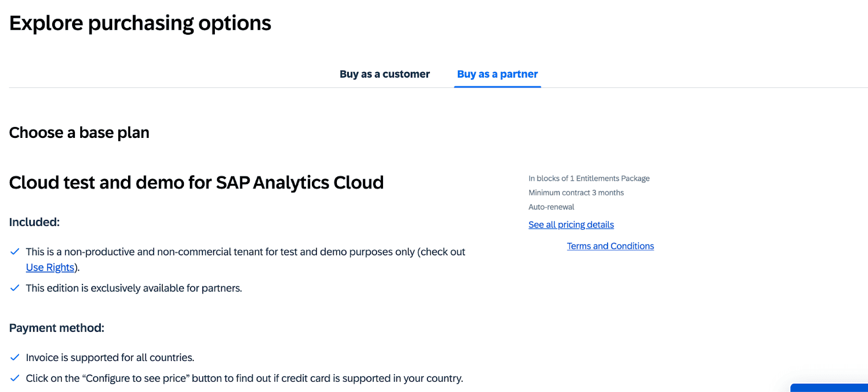Click the Included section label

[34, 222]
